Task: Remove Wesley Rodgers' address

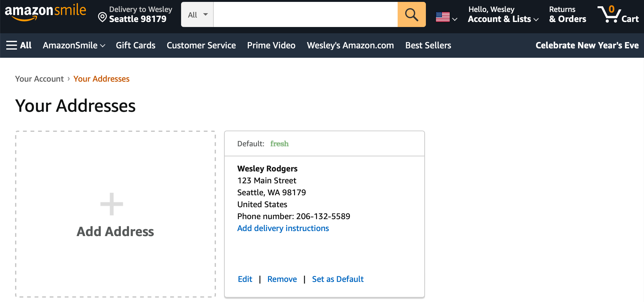Action: click(282, 279)
